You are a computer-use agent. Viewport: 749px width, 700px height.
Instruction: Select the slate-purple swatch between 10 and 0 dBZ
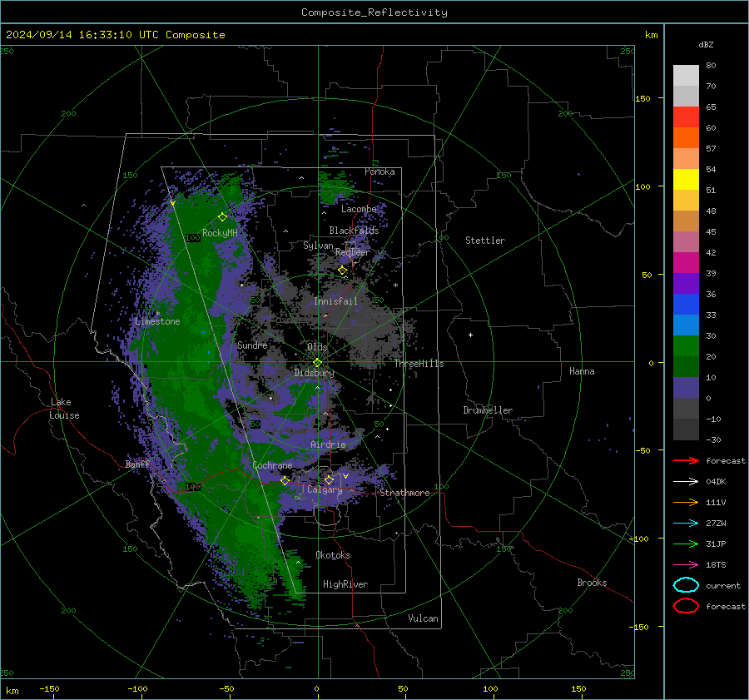point(686,388)
